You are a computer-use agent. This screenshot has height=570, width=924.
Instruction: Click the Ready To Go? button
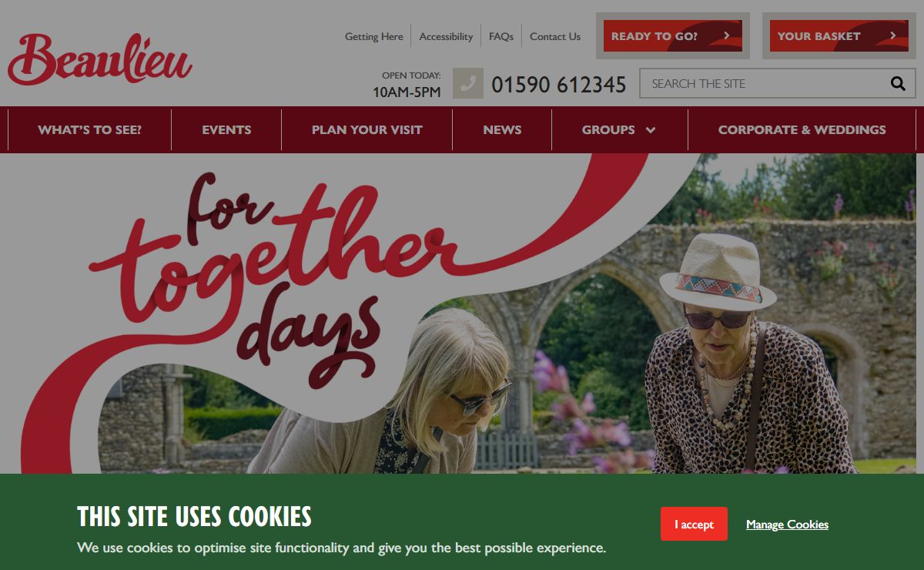[673, 36]
